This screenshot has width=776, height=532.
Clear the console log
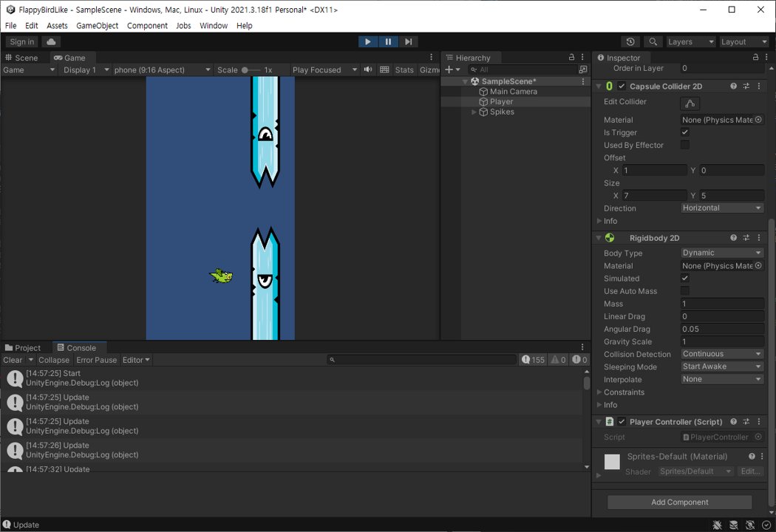(x=13, y=360)
